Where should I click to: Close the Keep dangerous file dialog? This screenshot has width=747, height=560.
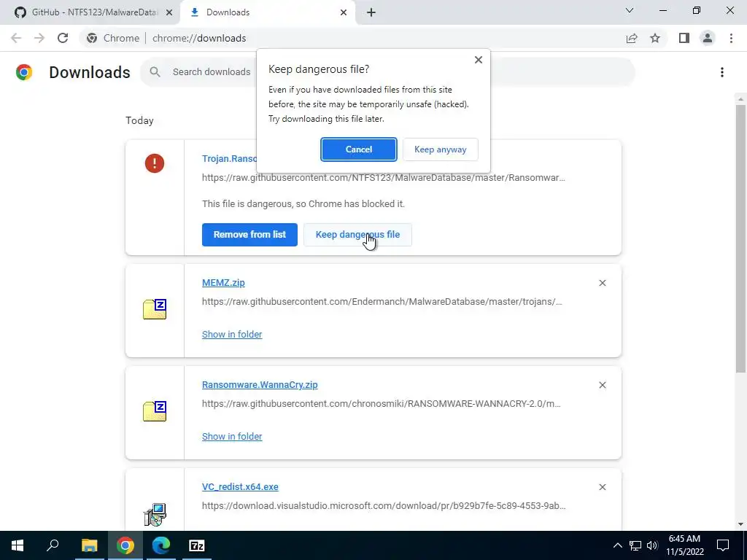click(x=479, y=60)
